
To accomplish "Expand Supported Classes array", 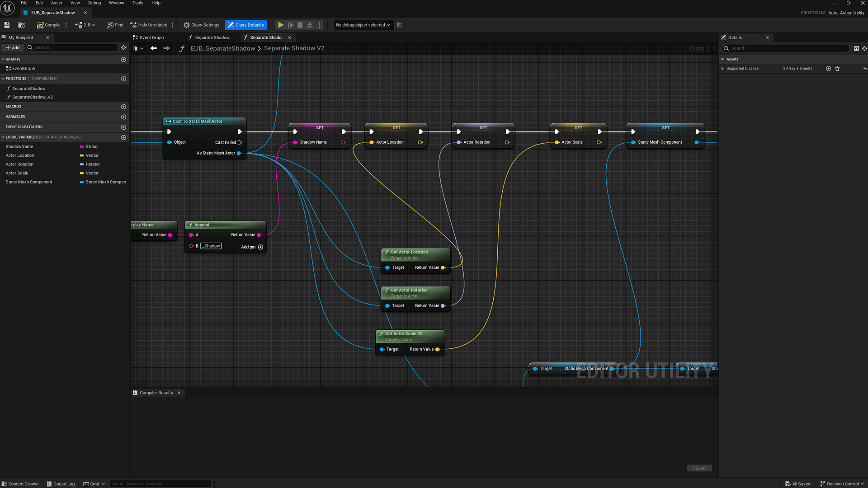I will (x=722, y=69).
